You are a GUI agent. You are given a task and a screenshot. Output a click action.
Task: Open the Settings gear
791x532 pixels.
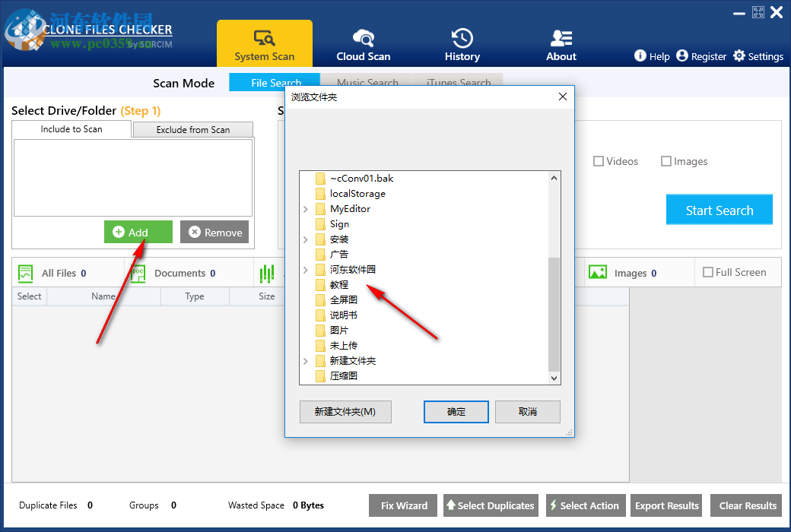[x=758, y=55]
